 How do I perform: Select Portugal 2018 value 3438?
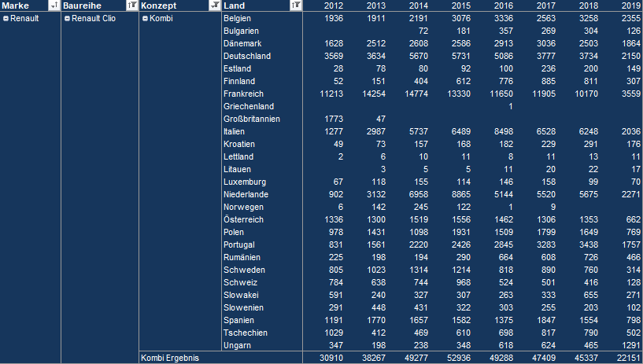[x=589, y=245]
